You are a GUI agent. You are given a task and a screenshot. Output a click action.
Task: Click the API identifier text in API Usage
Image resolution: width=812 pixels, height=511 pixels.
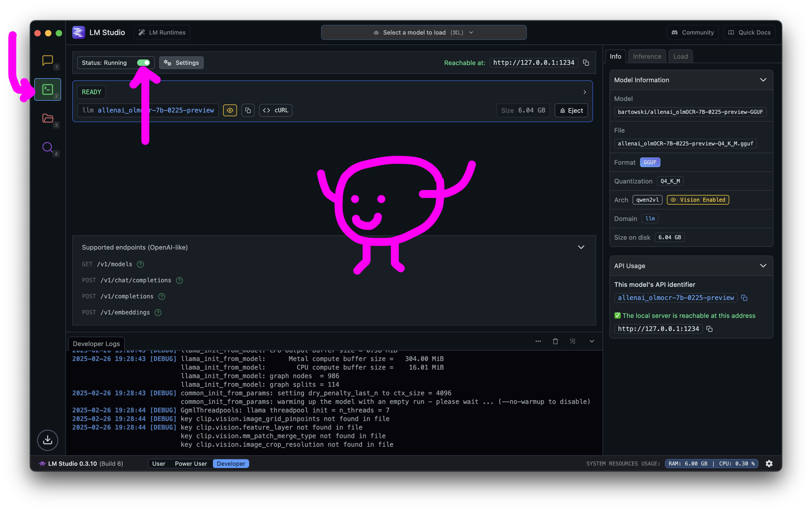click(x=676, y=298)
